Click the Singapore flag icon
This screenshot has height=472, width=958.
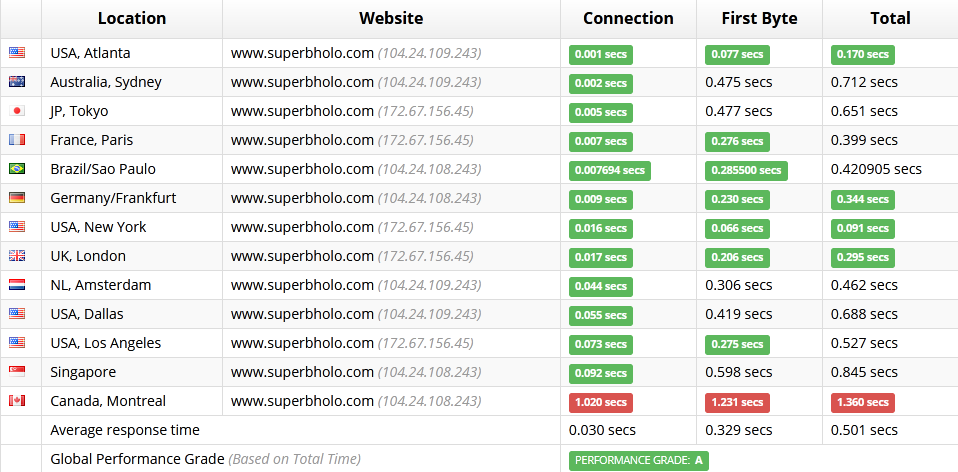point(17,372)
